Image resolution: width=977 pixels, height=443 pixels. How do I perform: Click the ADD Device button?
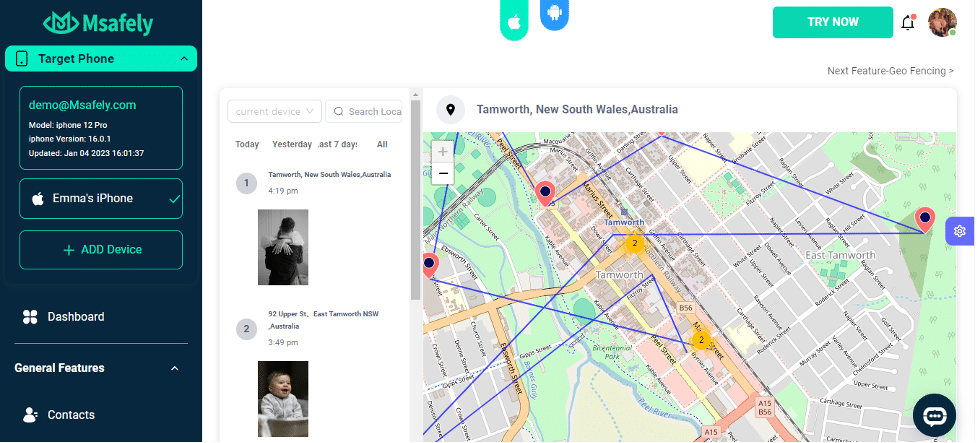coord(101,250)
